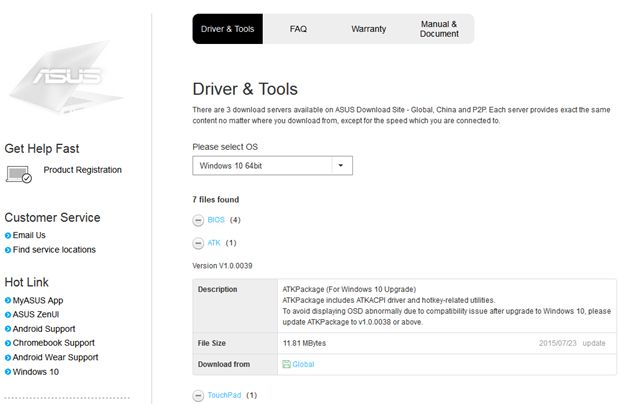The width and height of the screenshot is (620, 404).
Task: Switch to the FAQ tab
Action: click(x=298, y=29)
